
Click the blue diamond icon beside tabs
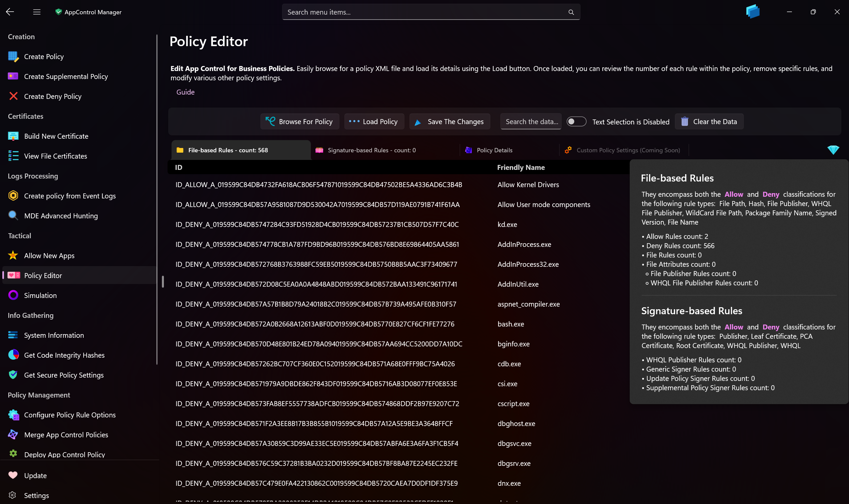tap(833, 150)
